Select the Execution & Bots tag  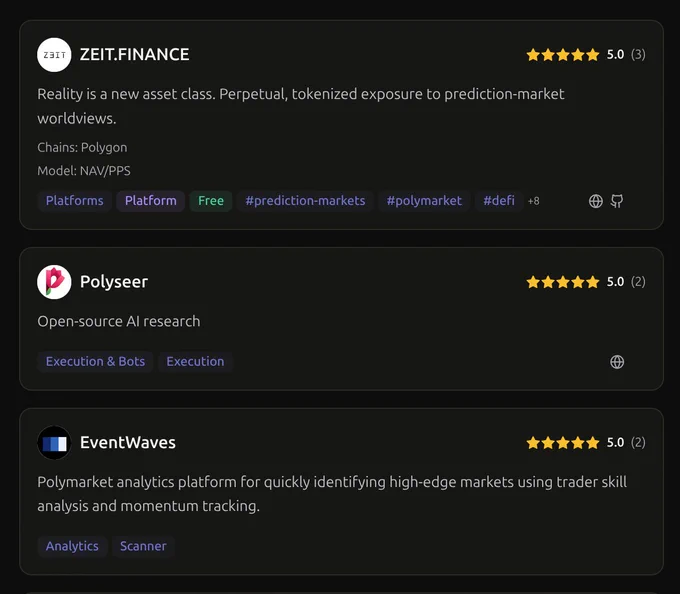[95, 362]
